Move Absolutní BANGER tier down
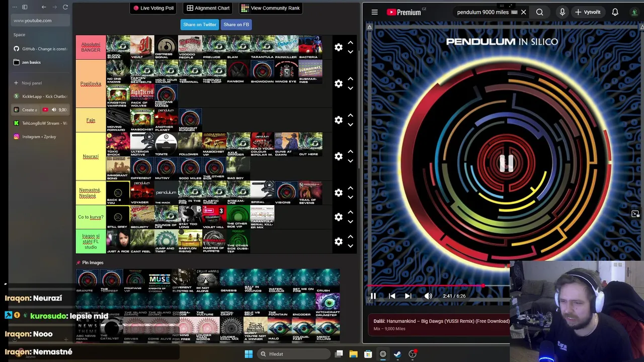The image size is (644, 362). [351, 52]
